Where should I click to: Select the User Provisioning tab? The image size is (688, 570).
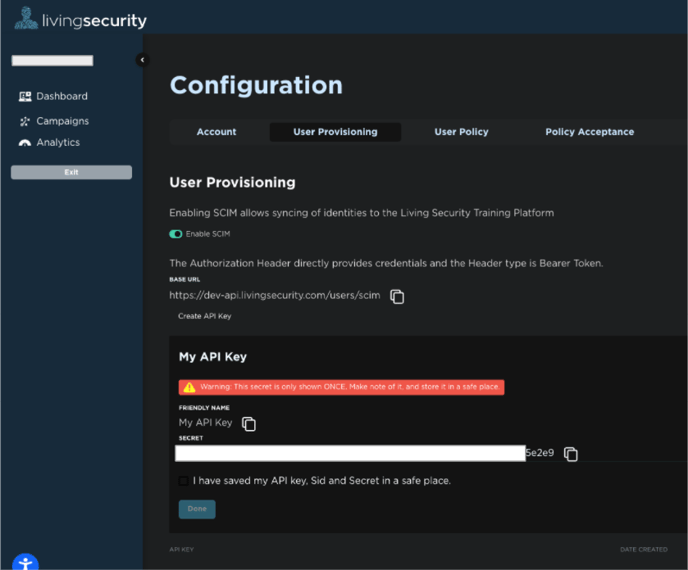(x=335, y=132)
